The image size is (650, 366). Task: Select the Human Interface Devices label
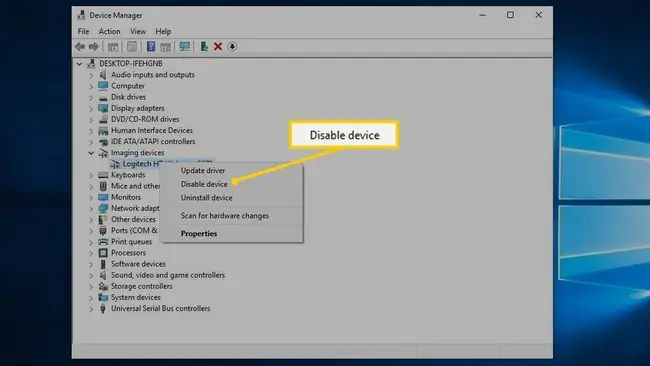pyautogui.click(x=152, y=131)
